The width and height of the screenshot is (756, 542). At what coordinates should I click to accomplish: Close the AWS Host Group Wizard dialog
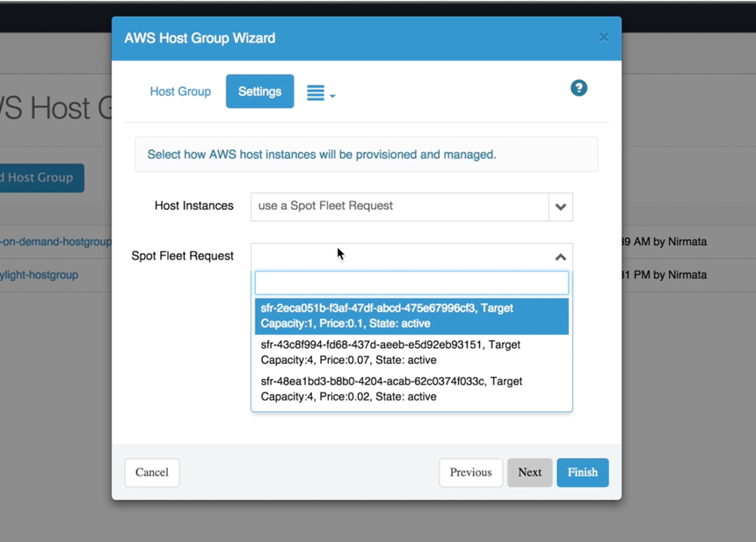click(603, 38)
